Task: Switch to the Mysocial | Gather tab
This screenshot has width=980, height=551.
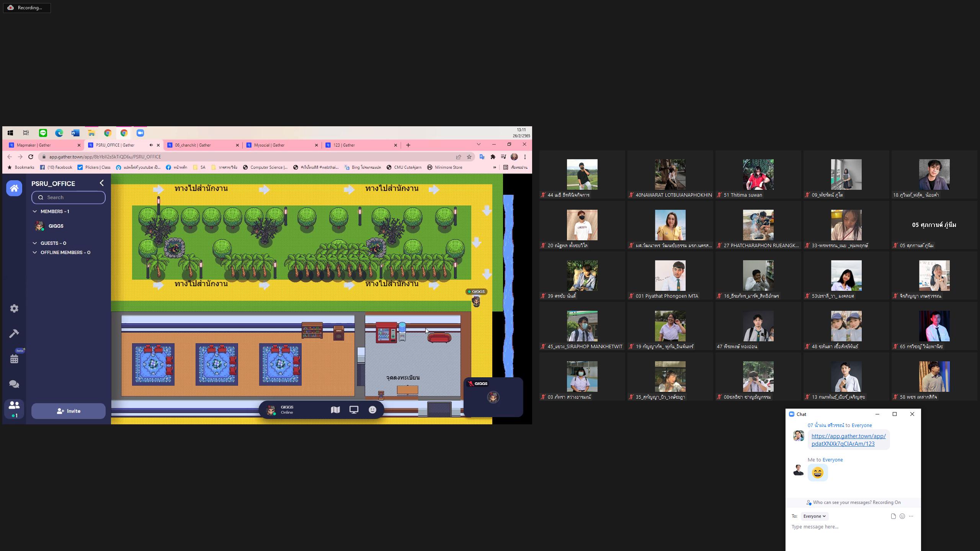Action: tap(282, 145)
